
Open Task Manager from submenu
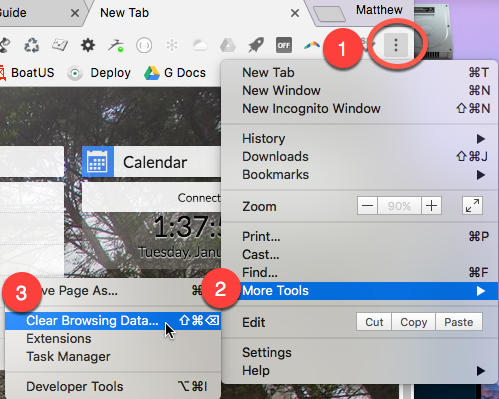coord(113,357)
